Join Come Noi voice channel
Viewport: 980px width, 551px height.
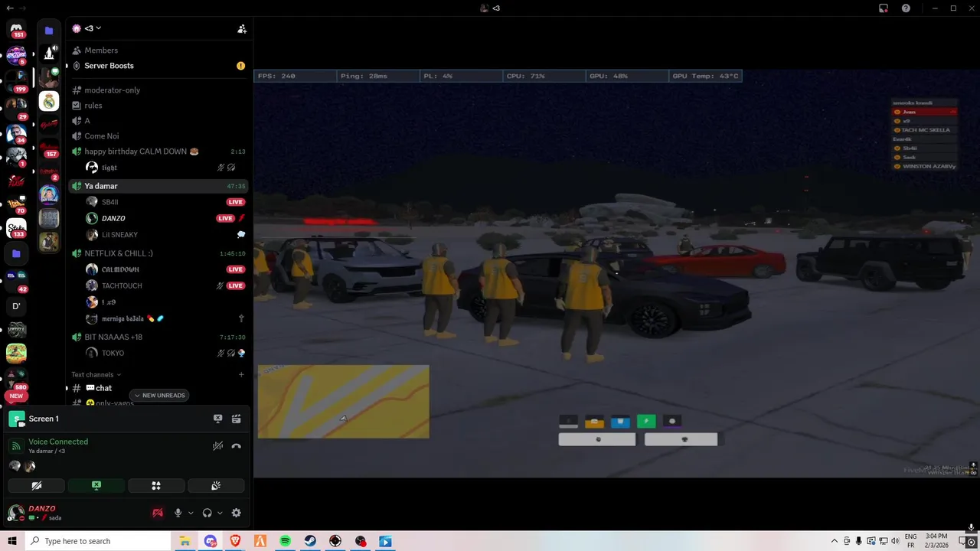[x=159, y=136]
